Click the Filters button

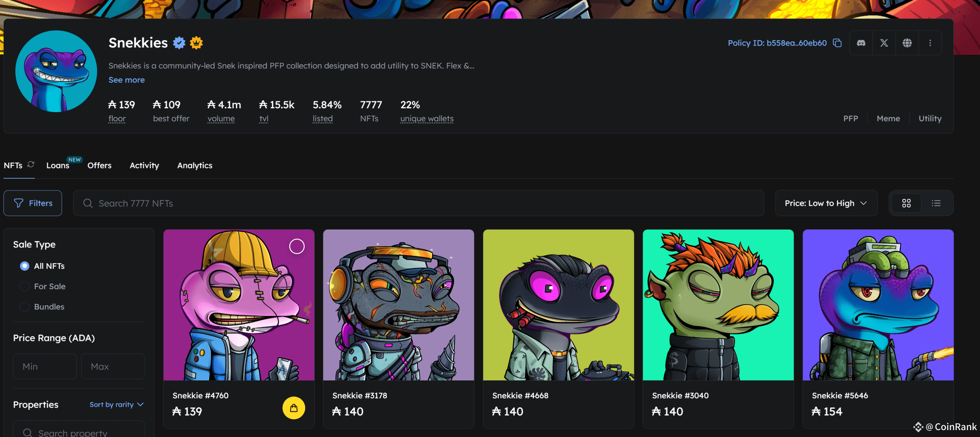[33, 203]
